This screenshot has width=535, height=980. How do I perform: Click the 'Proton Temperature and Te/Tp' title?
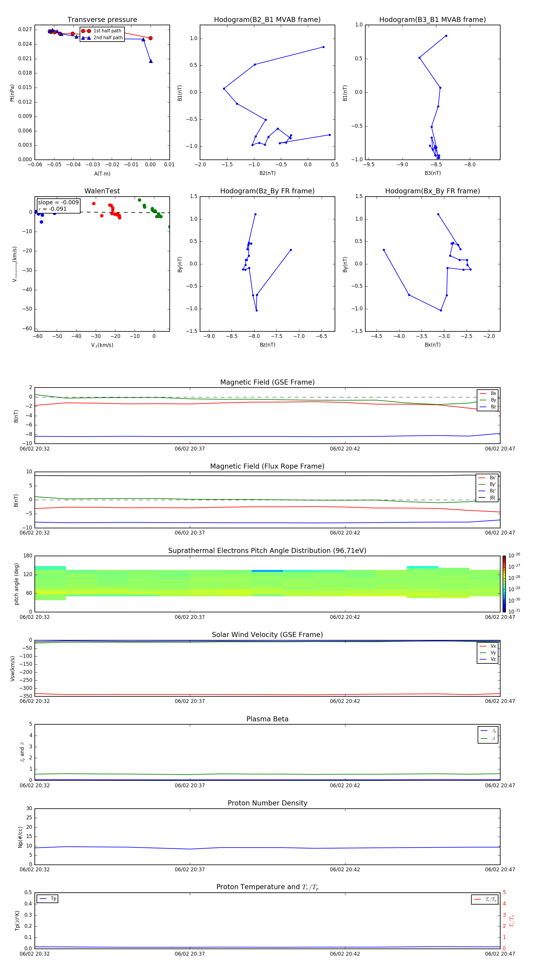click(x=267, y=887)
